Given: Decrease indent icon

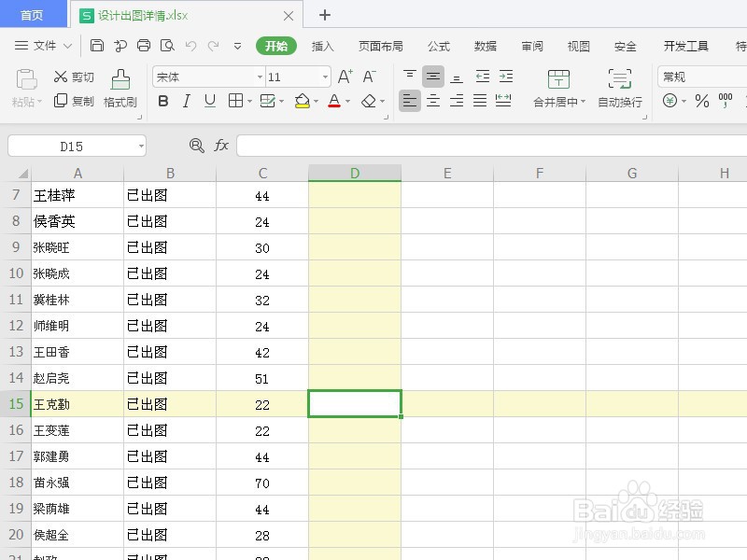Looking at the screenshot, I should click(482, 77).
